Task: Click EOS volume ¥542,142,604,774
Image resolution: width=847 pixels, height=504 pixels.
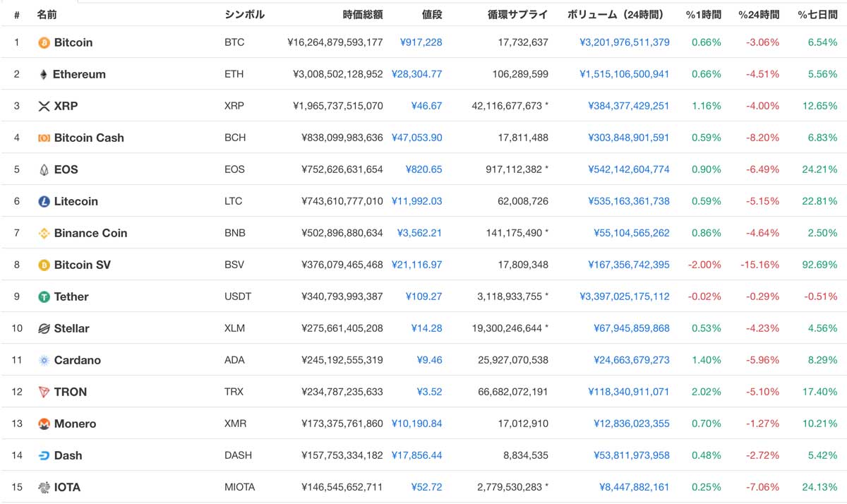Action: click(x=629, y=169)
